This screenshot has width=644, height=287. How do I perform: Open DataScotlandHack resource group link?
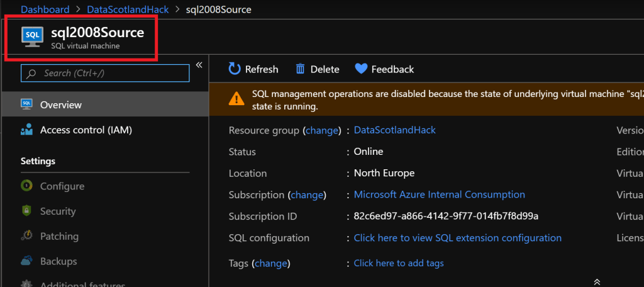(x=394, y=130)
